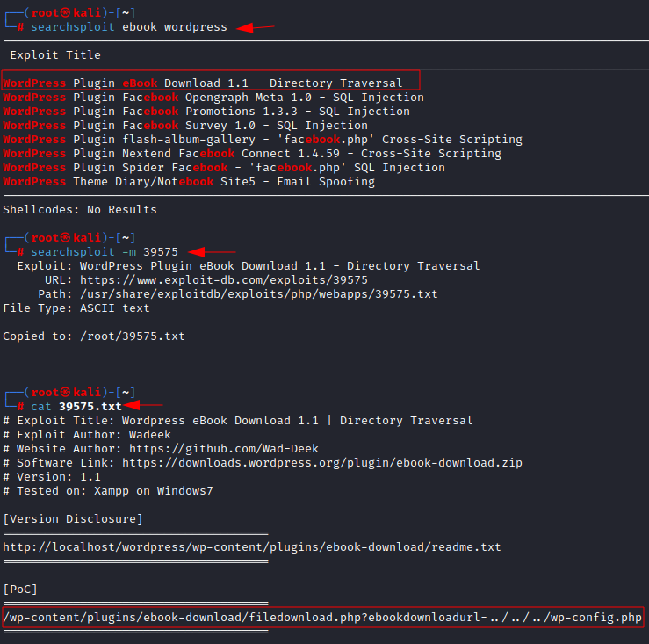Click the '# Exploit Title: Wordpress eBook Download' comment line
This screenshot has height=644, width=649.
point(238,421)
